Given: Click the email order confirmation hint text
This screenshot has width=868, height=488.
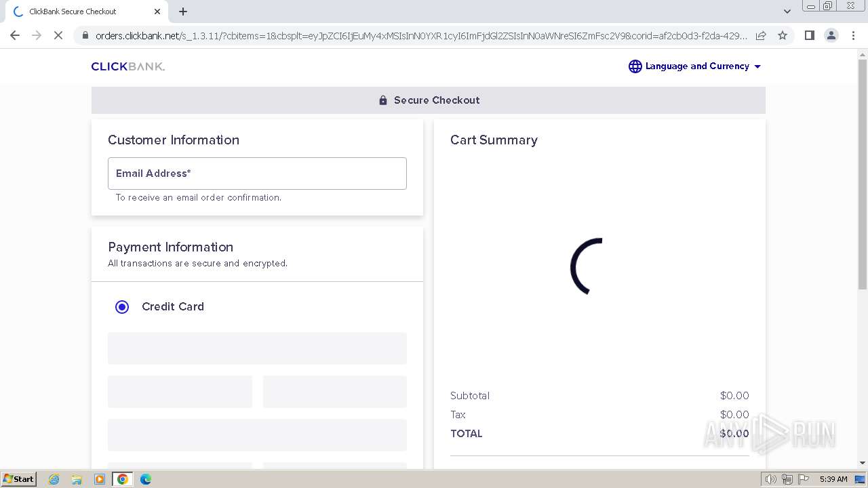Looking at the screenshot, I should point(199,198).
